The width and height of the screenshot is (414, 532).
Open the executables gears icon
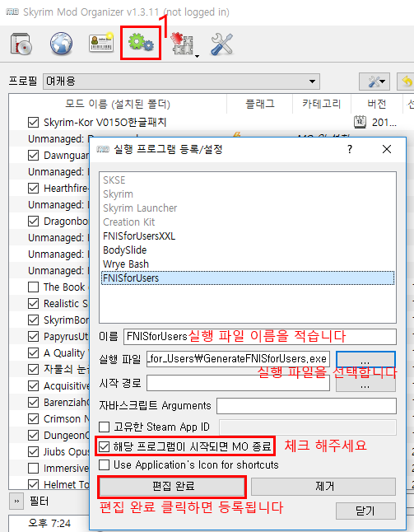[141, 44]
